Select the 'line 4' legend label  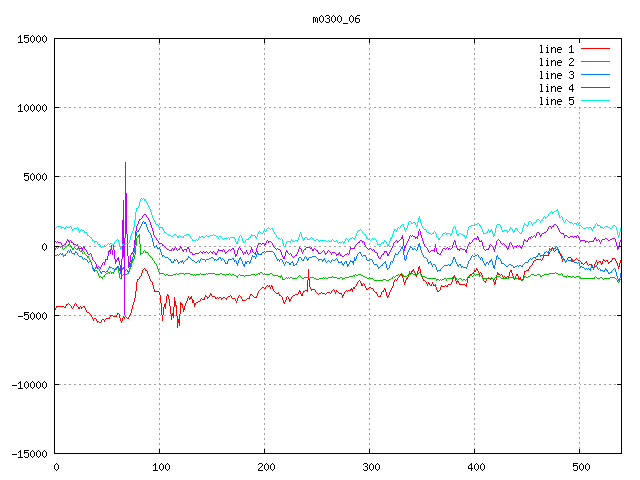(556, 88)
